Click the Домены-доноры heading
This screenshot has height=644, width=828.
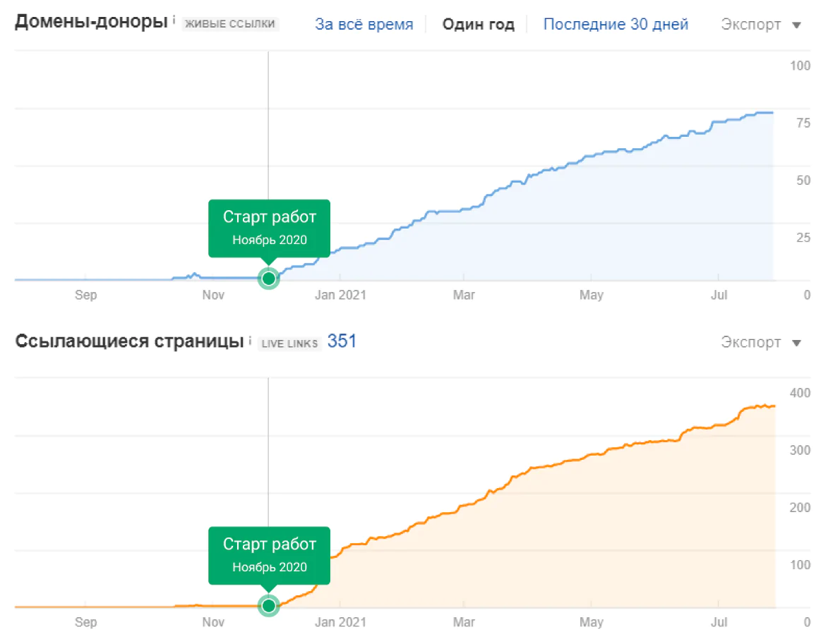point(92,22)
